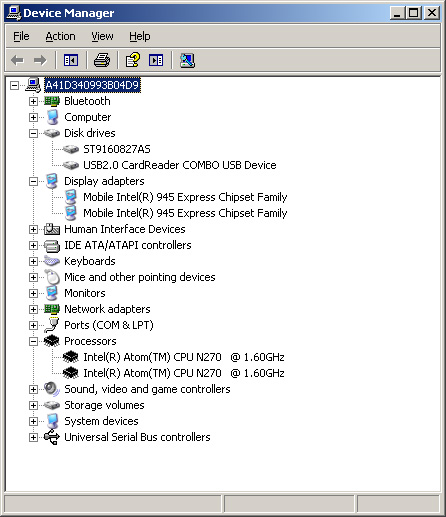Select computer root node A41D340993B04D9

point(92,85)
